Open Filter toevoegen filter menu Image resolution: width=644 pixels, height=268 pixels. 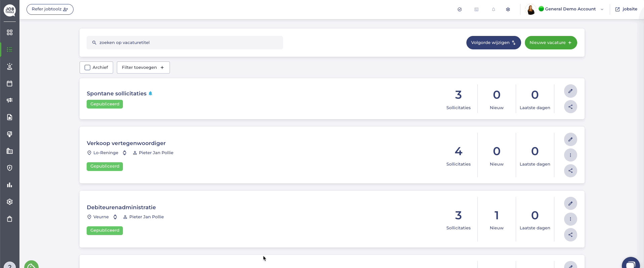tap(143, 68)
